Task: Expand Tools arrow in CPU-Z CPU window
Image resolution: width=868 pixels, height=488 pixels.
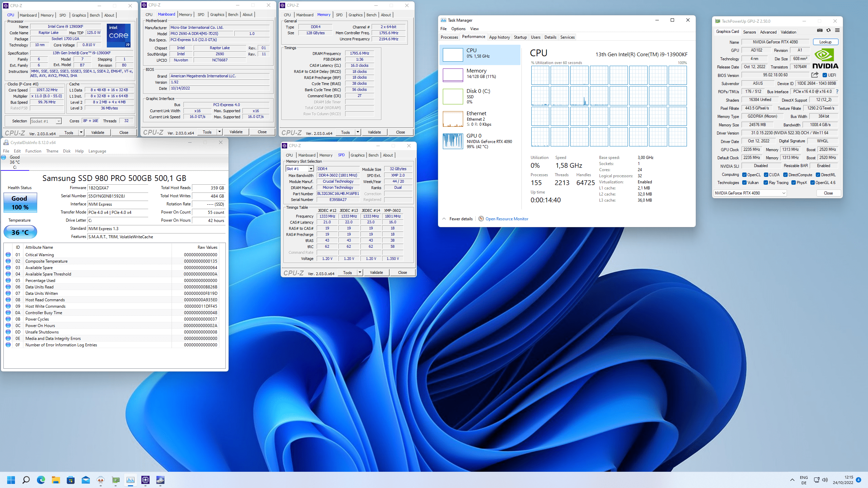Action: 81,133
